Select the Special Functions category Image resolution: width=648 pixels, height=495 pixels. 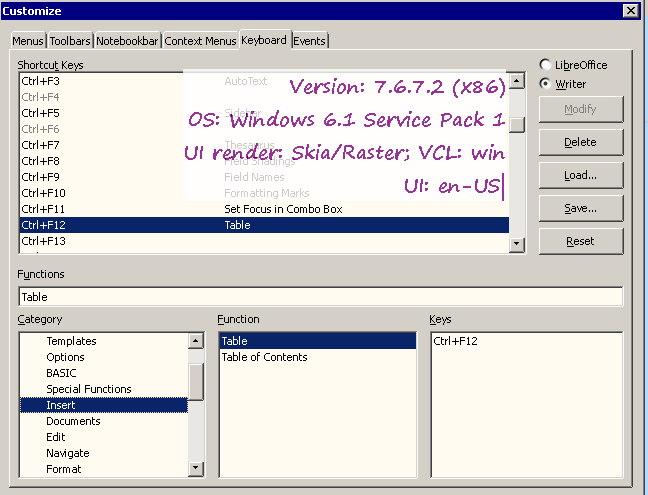104,389
